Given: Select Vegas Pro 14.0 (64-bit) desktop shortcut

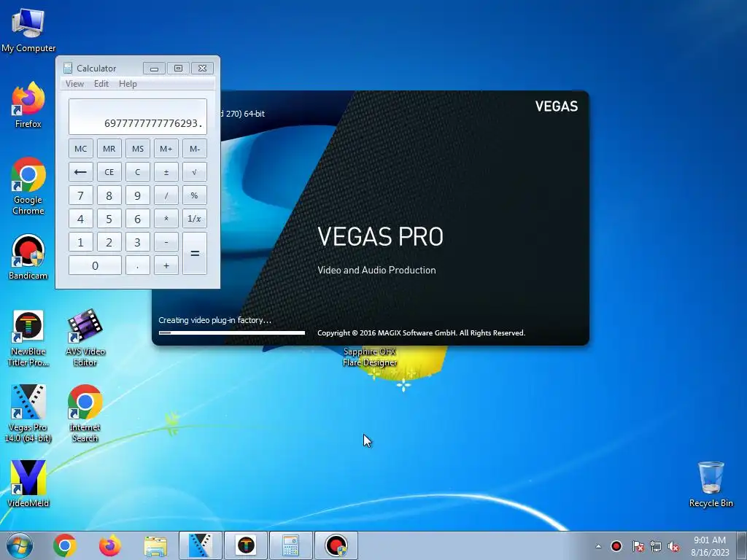Looking at the screenshot, I should [x=28, y=414].
